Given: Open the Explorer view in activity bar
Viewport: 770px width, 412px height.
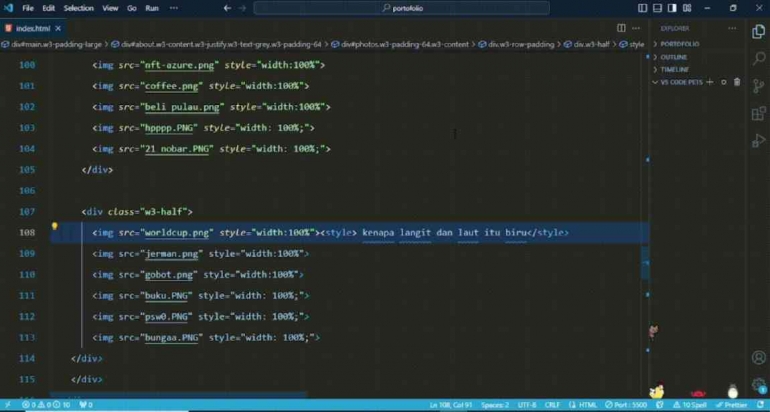Looking at the screenshot, I should pyautogui.click(x=758, y=31).
